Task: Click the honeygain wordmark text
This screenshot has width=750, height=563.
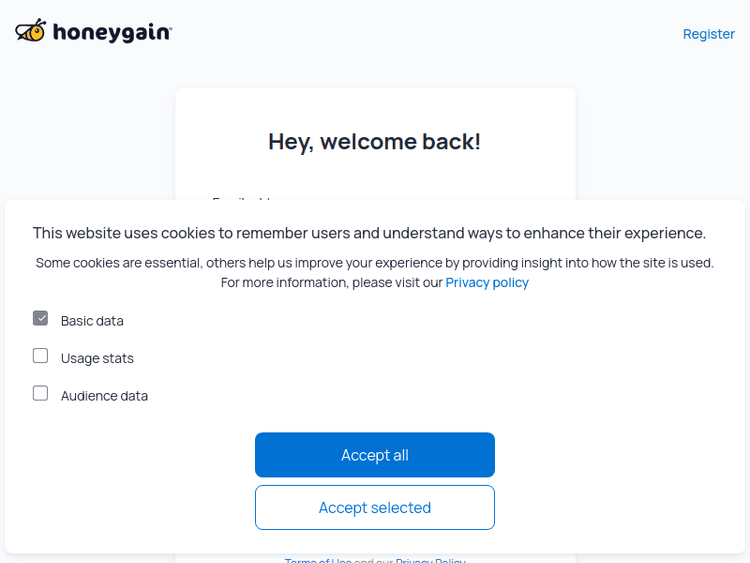Action: 112,33
